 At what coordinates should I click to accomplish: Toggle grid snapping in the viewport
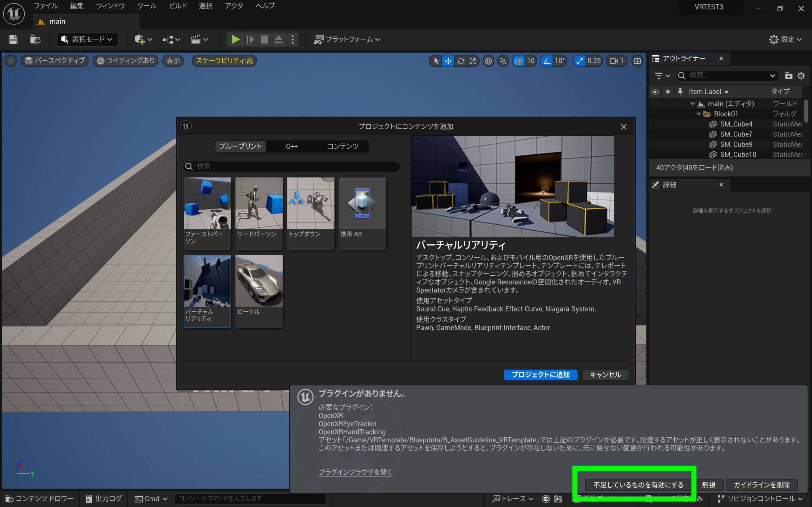coord(519,61)
